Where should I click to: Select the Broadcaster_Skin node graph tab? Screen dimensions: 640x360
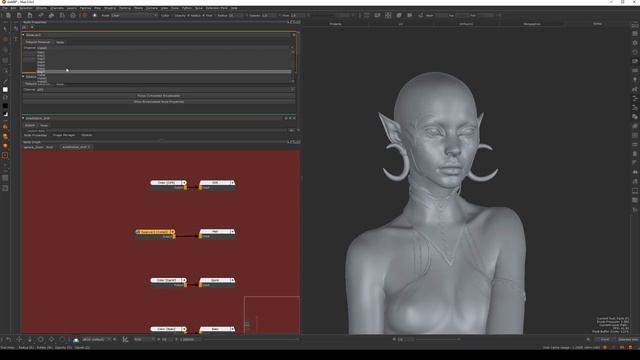click(x=76, y=147)
